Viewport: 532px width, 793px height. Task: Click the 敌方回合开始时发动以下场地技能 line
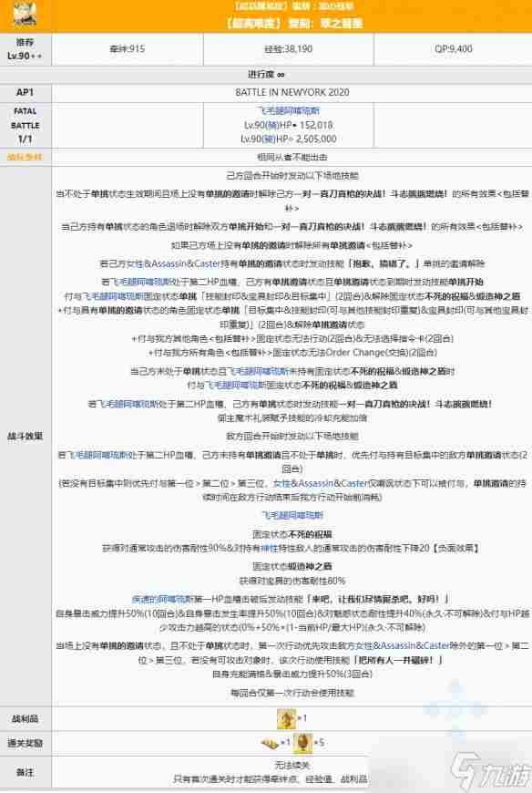click(x=292, y=436)
